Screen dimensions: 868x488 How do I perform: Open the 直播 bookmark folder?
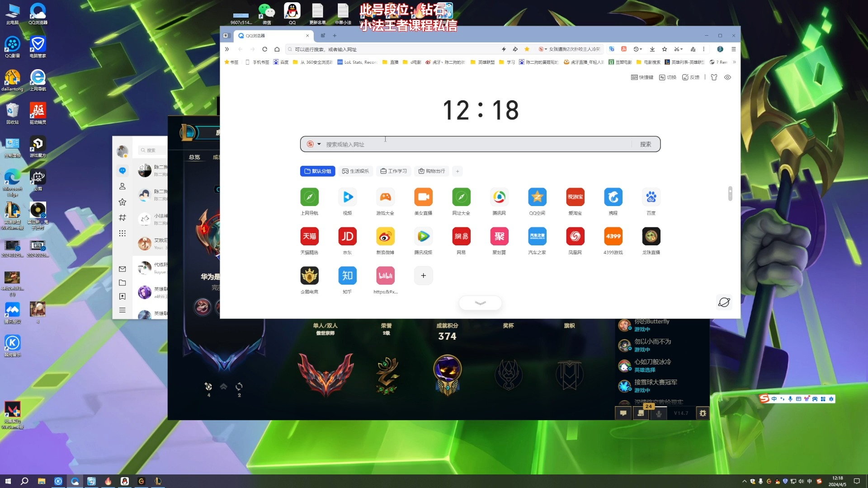tap(390, 62)
